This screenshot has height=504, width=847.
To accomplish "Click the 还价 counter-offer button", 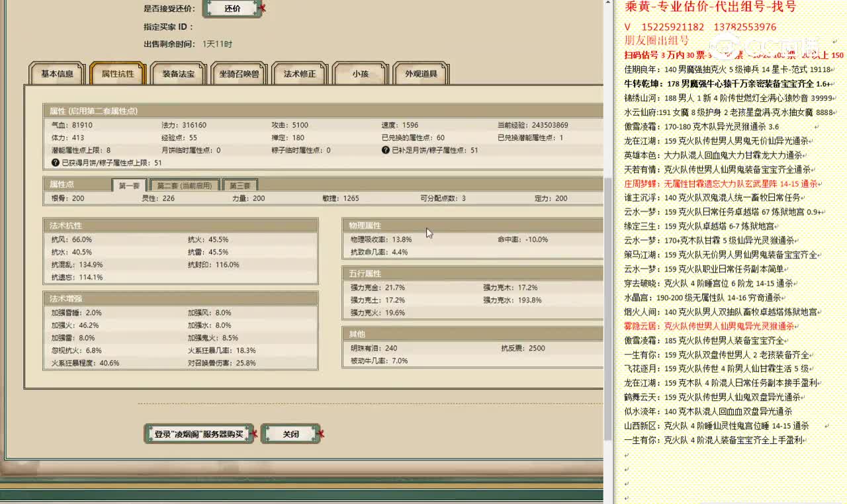I will click(232, 9).
